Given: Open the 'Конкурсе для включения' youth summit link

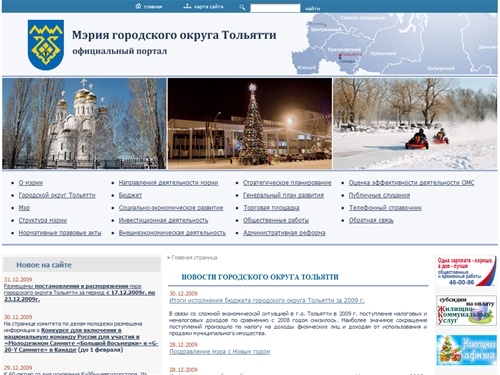Looking at the screenshot, I should click(81, 340).
